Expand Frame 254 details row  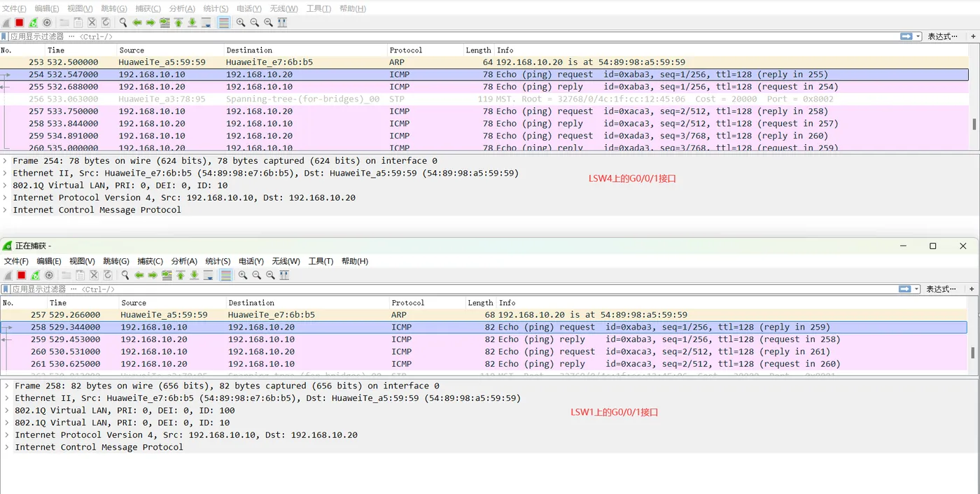6,161
